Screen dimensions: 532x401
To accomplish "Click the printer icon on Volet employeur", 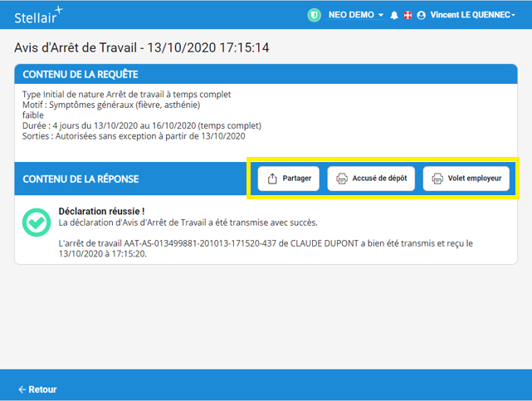I will (x=437, y=178).
